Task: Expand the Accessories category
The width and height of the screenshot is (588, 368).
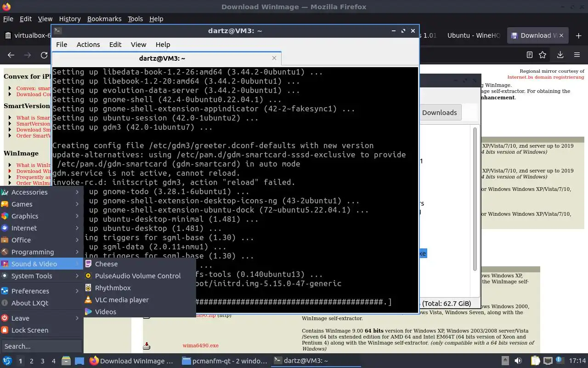Action: (41, 192)
